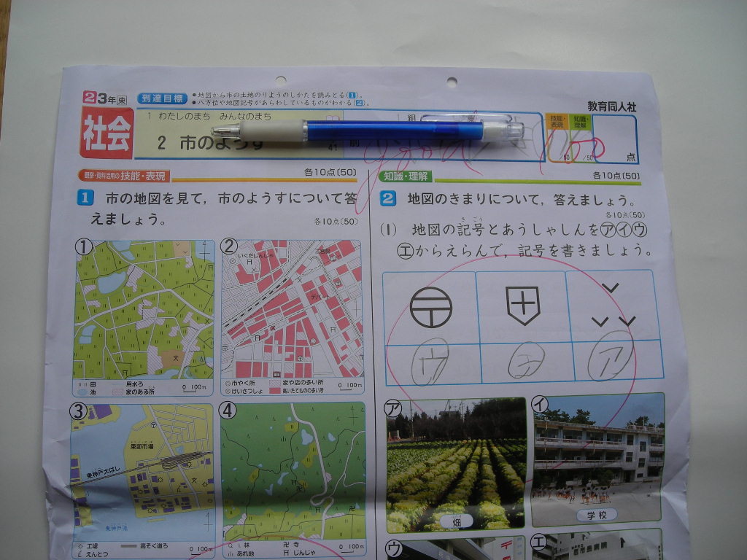This screenshot has width=747, height=560.
Task: Click the field symbol with three V marks
Action: pyautogui.click(x=612, y=306)
